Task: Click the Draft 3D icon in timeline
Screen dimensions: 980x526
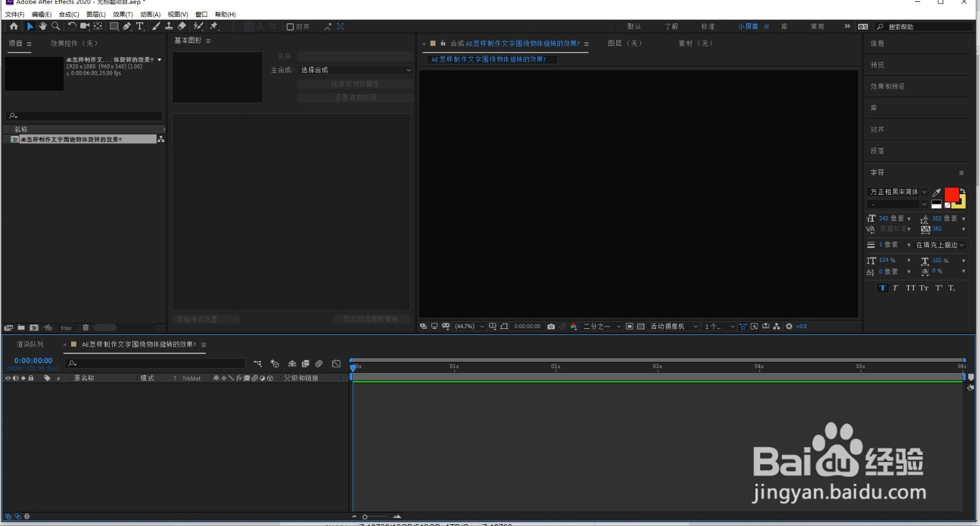Action: [275, 364]
